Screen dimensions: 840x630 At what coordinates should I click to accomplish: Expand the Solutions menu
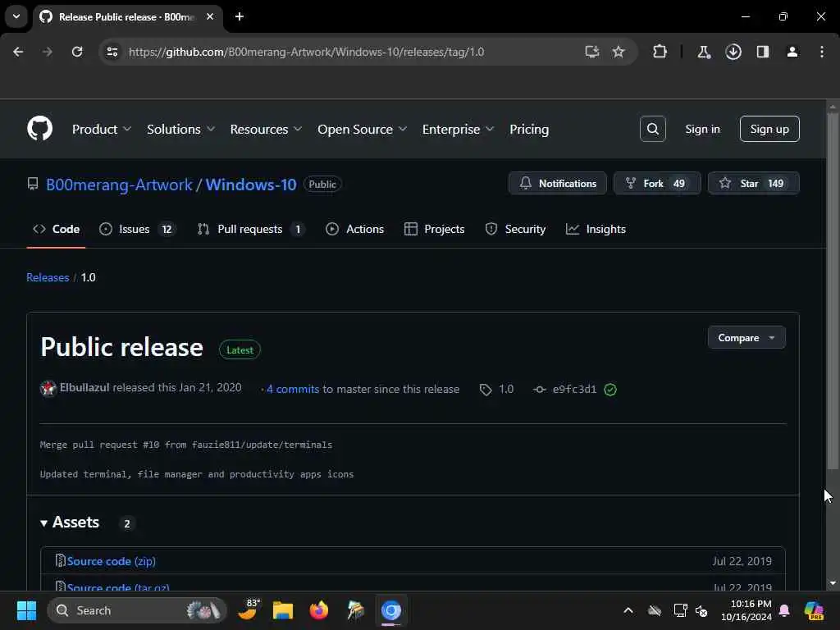pos(181,129)
